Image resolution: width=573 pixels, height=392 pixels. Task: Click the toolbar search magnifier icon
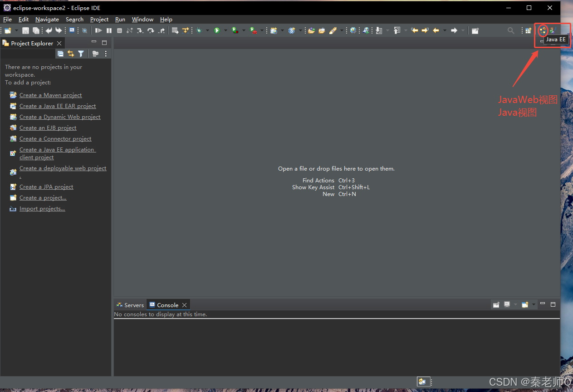[x=511, y=30]
